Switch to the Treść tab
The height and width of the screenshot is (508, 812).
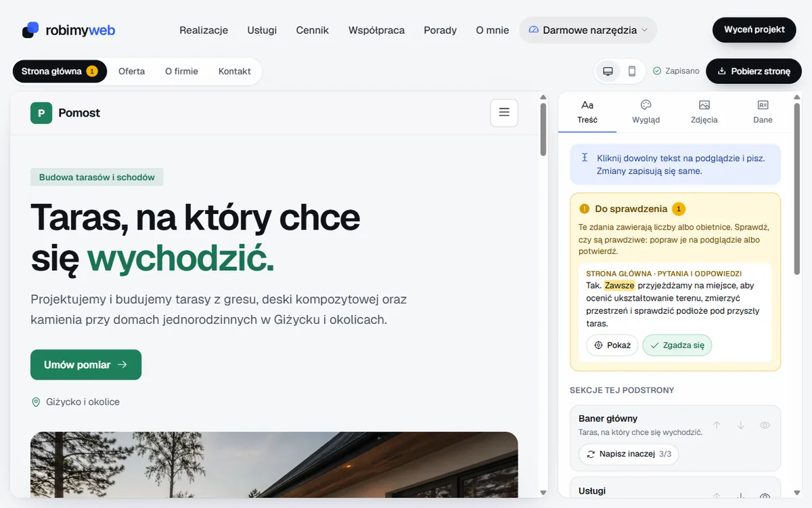[x=587, y=112]
